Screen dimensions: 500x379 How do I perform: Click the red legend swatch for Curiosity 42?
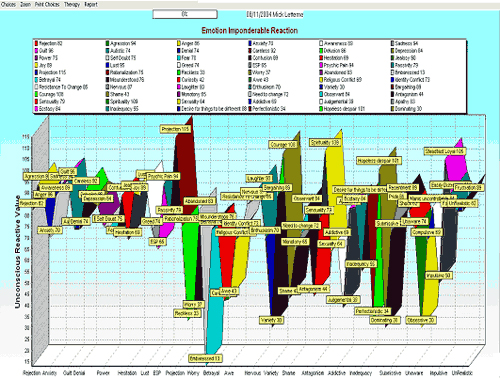coord(179,80)
